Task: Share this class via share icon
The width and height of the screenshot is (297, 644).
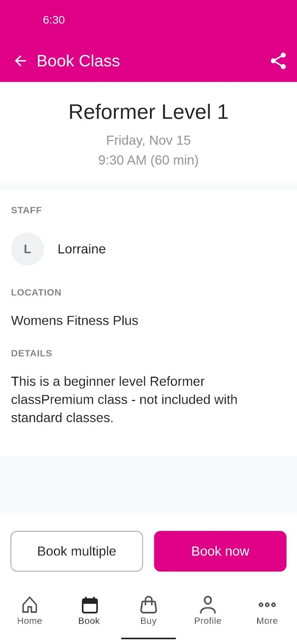Action: click(278, 61)
